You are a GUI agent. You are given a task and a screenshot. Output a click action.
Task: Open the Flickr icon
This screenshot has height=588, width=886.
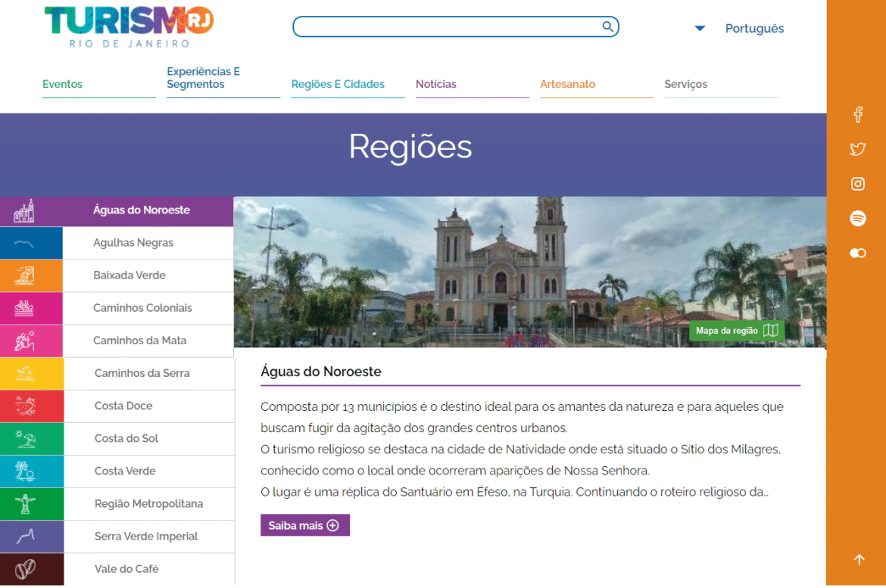(858, 254)
